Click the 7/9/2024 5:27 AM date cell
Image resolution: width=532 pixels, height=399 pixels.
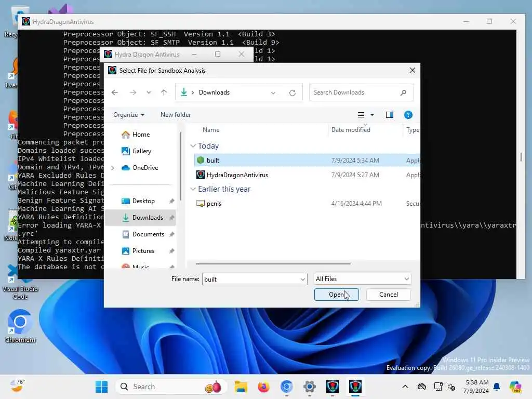click(355, 175)
